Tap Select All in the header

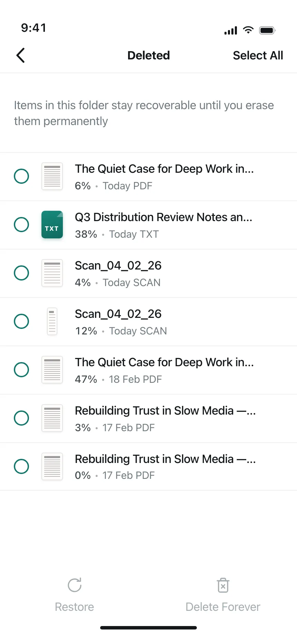click(x=258, y=55)
